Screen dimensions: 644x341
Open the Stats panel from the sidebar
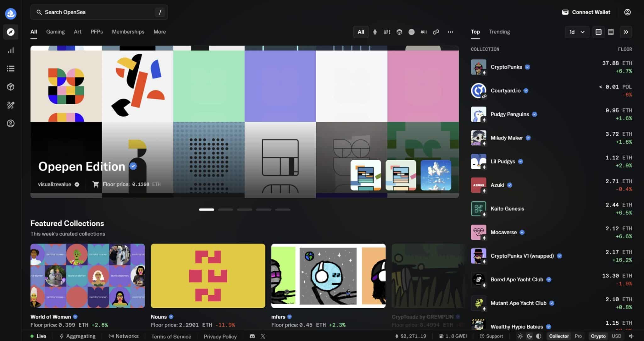(11, 50)
